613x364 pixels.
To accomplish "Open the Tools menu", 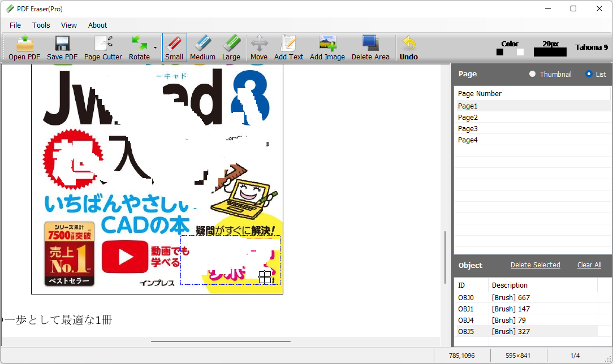I will (41, 25).
